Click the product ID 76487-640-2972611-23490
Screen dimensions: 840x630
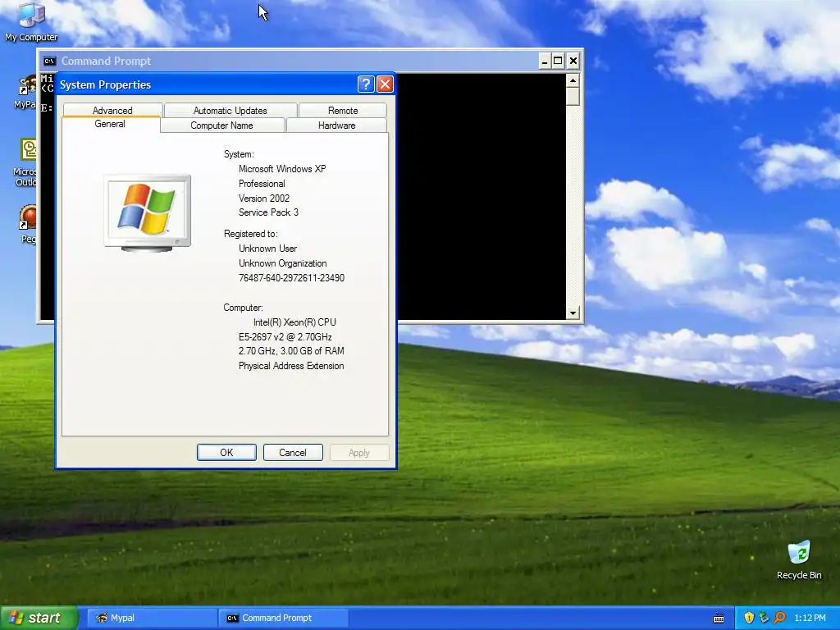click(291, 278)
